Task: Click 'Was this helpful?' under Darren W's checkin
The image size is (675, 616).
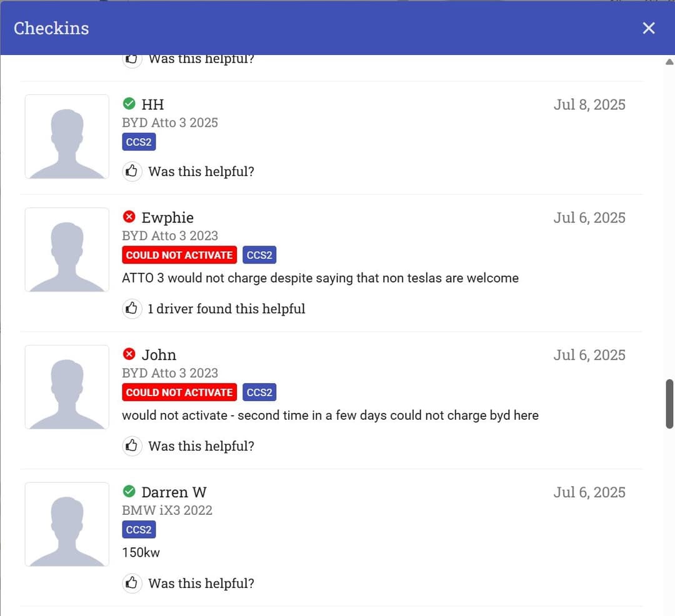Action: 201,583
